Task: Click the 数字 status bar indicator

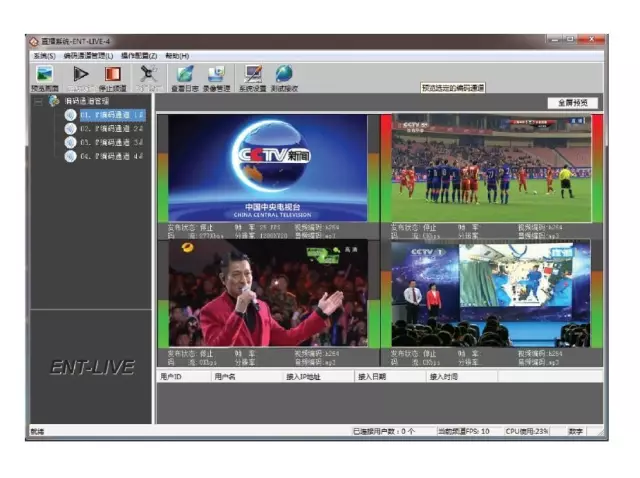Action: (576, 431)
